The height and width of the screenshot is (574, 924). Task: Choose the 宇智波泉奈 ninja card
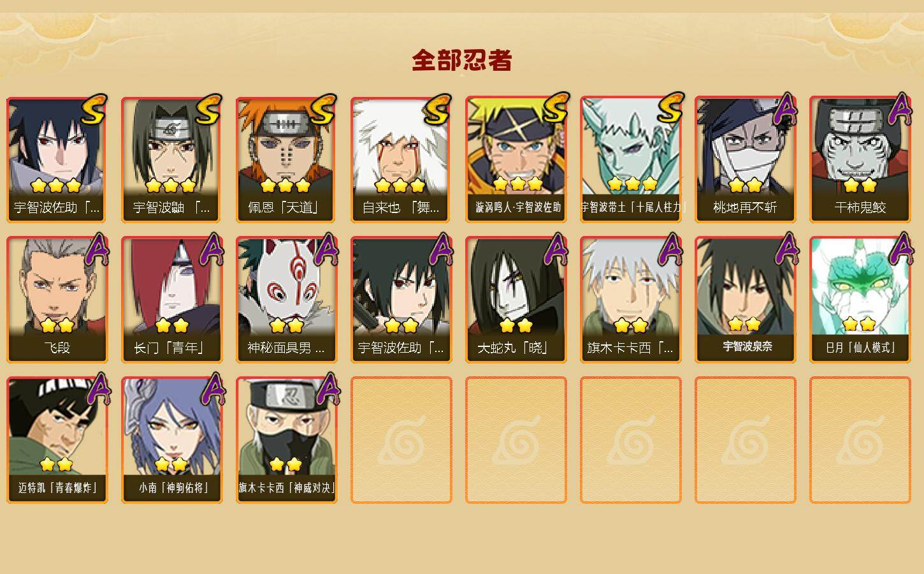click(x=746, y=300)
